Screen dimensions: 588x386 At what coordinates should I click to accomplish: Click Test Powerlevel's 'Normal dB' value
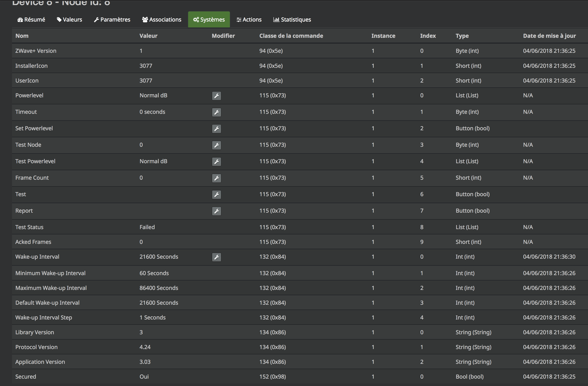153,161
